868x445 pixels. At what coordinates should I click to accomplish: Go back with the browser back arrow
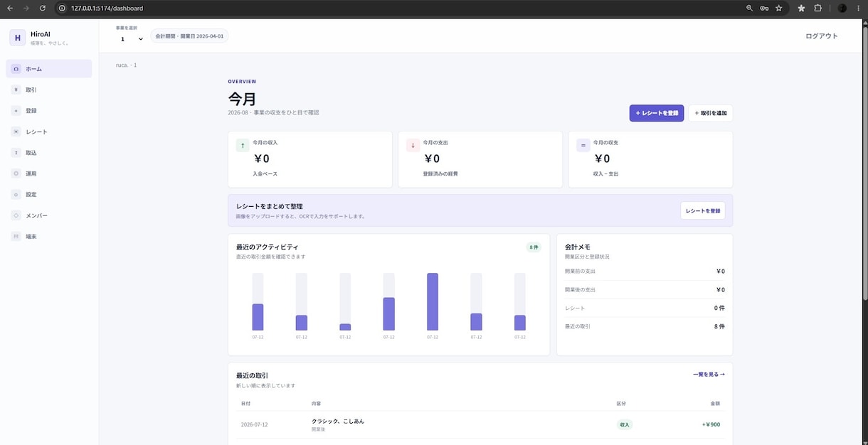[x=10, y=8]
